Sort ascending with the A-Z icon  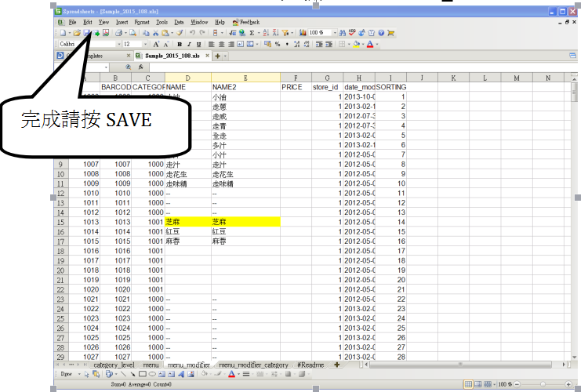tap(266, 33)
